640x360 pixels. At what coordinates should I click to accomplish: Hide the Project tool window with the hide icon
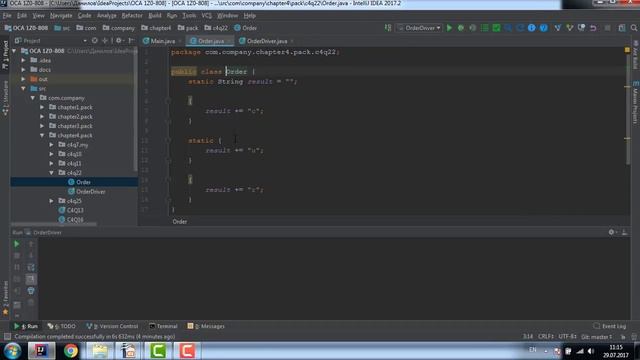[x=131, y=40]
